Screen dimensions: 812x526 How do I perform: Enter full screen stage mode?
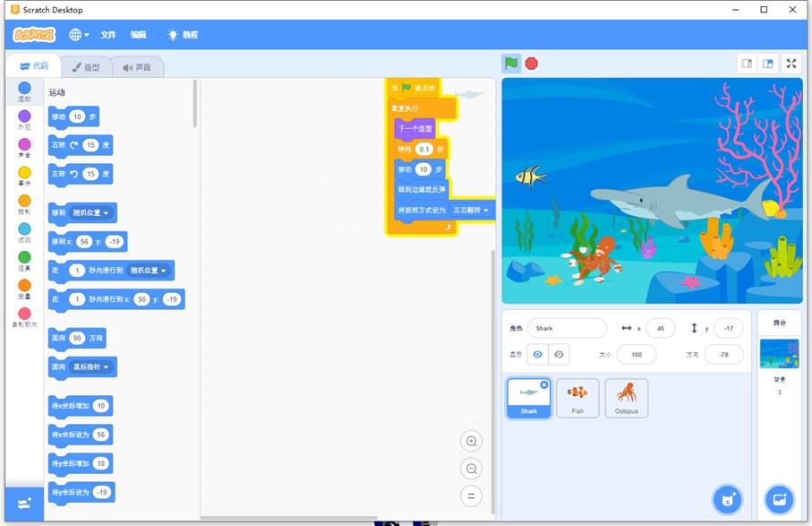pyautogui.click(x=791, y=63)
